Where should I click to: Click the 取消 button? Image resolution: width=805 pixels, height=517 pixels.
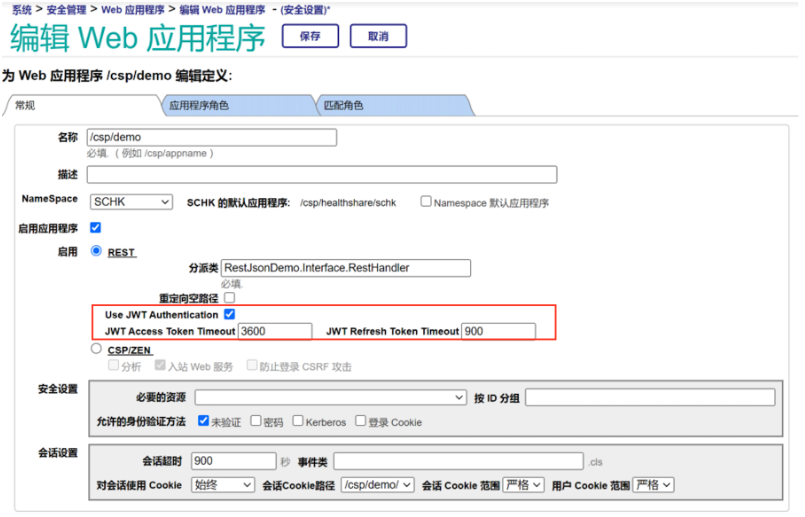pyautogui.click(x=378, y=37)
